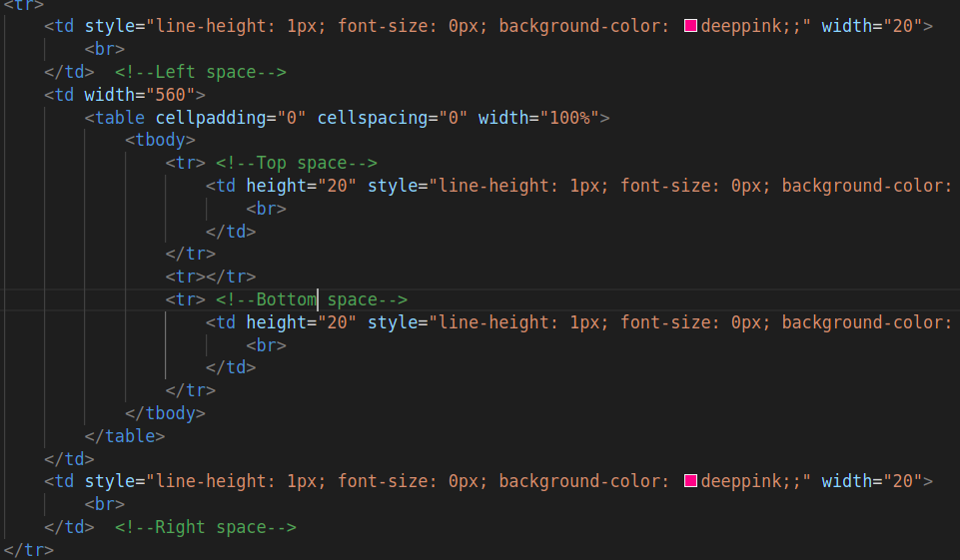Click the final closing tr tag
This screenshot has width=960, height=560.
(x=29, y=550)
